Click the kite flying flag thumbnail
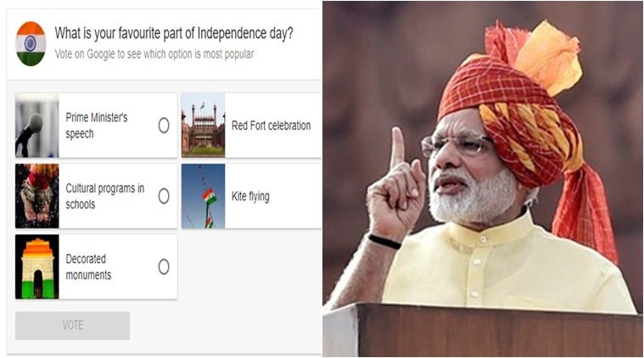 [x=204, y=196]
